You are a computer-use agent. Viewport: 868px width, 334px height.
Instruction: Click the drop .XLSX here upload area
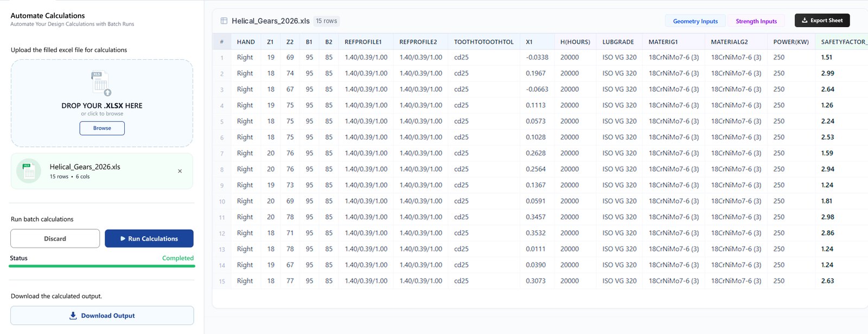[102, 103]
